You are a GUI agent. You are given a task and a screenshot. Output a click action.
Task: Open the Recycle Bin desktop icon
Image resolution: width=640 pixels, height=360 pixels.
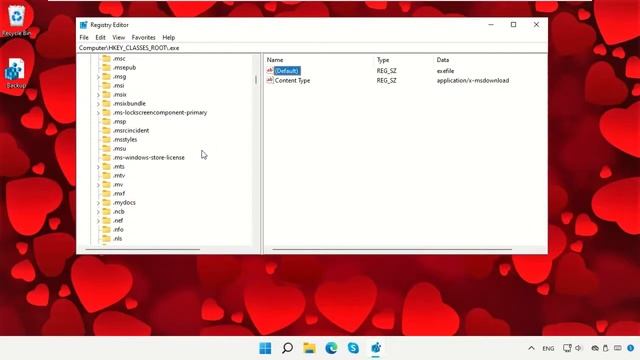pyautogui.click(x=17, y=20)
